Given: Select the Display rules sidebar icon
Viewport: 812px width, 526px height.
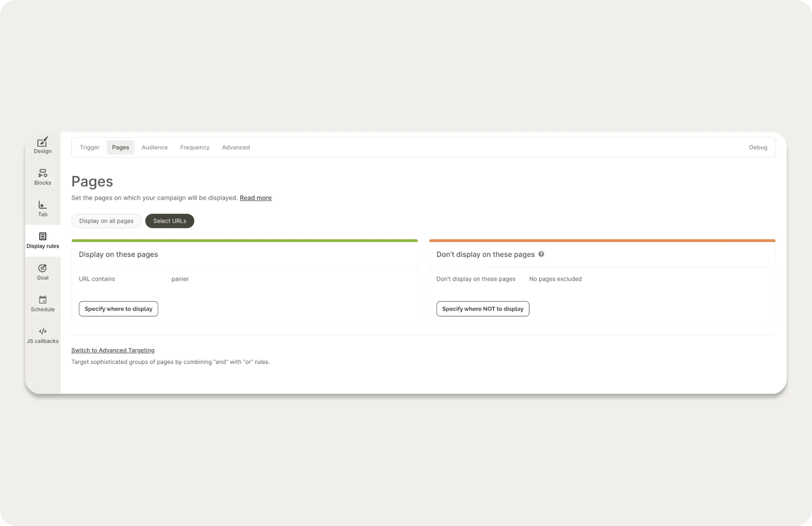Looking at the screenshot, I should point(43,237).
